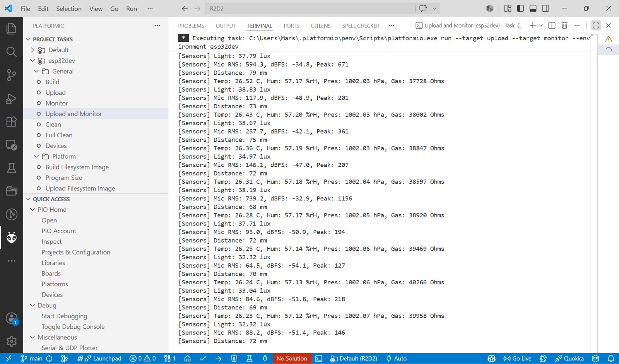Open the Selection menu
The width and height of the screenshot is (619, 364).
coord(69,9)
